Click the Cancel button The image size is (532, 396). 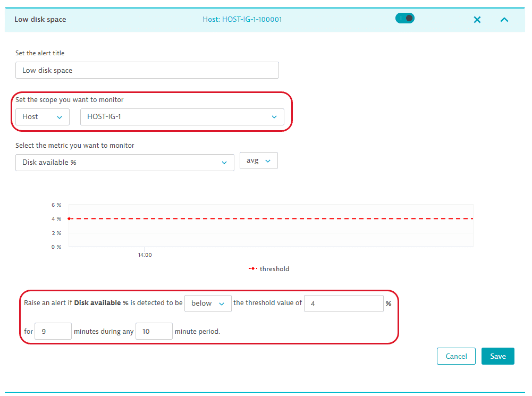(x=456, y=356)
